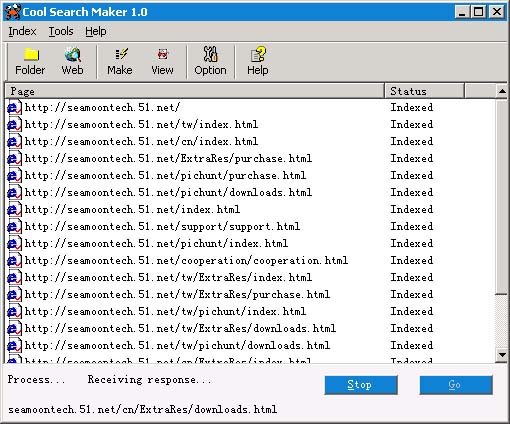
Task: Click the page icon for tw/pichunt/index.html row
Action: 14,312
